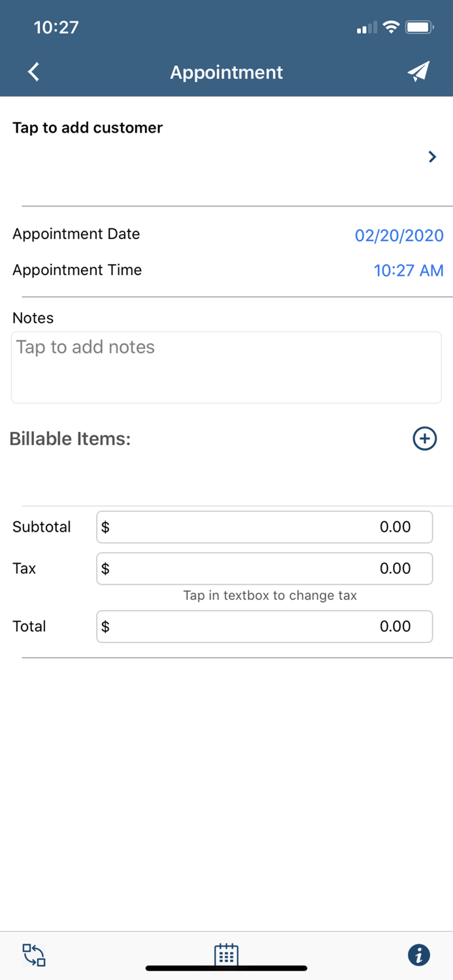This screenshot has height=980, width=453.
Task: Switch to calendar view from the bottom bar
Action: 226,955
